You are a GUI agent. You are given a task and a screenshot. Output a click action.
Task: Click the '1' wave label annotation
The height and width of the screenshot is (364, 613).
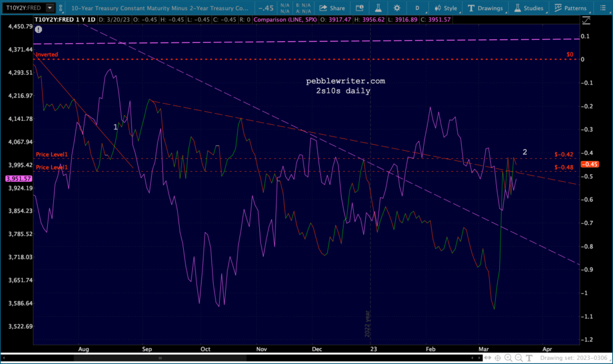tap(116, 127)
